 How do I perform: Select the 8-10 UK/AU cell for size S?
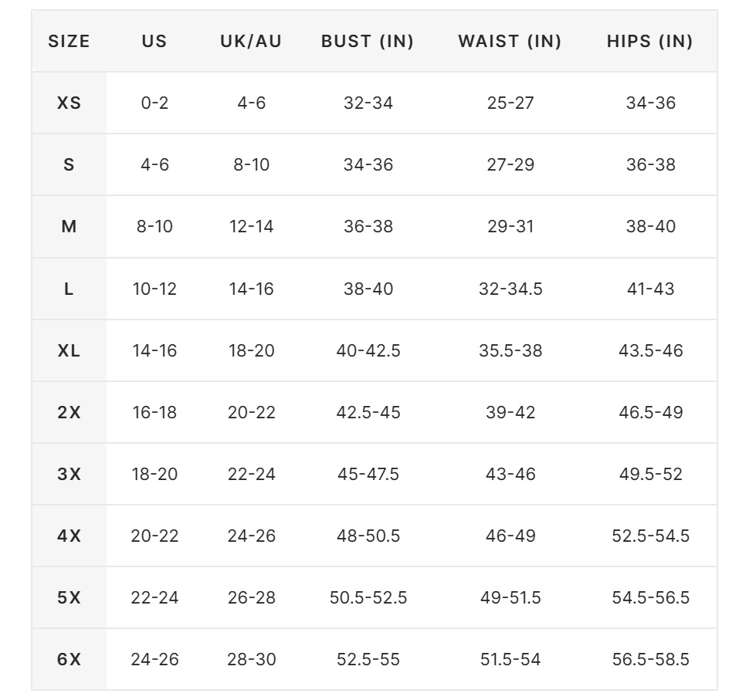252,165
